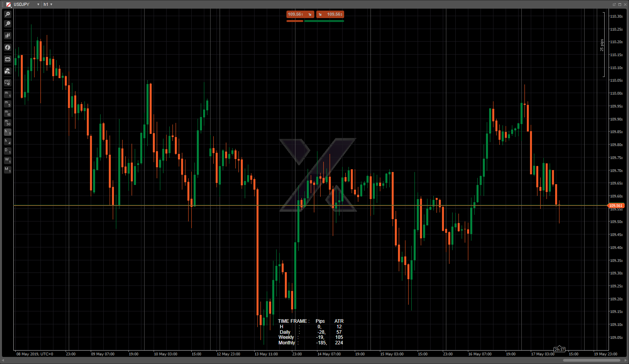Viewport: 629px width, 364px height.
Task: Open the chart settings gear icon
Action: (7, 82)
